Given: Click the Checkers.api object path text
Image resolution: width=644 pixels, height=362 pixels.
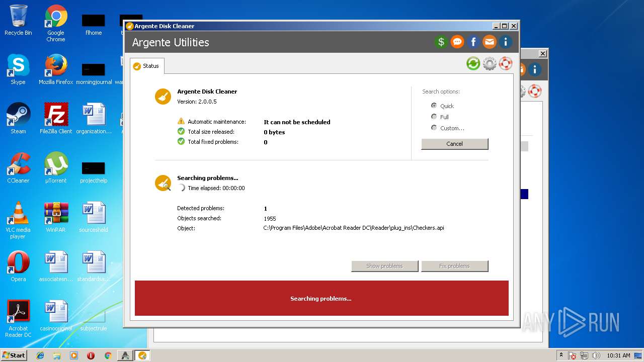Looking at the screenshot, I should pos(354,228).
